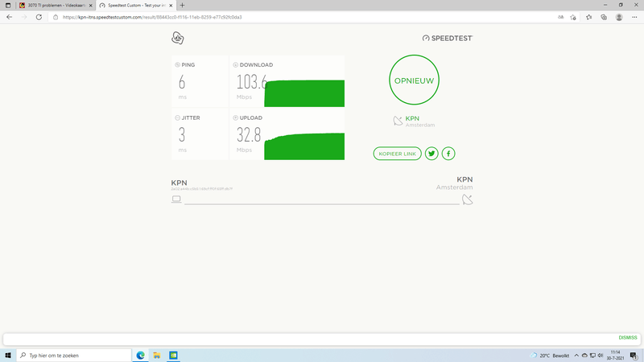
Task: Open the browser profile menu
Action: click(619, 17)
